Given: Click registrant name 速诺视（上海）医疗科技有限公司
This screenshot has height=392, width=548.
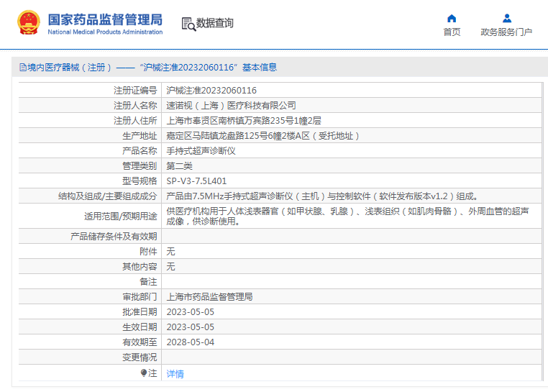Looking at the screenshot, I should (231, 106).
